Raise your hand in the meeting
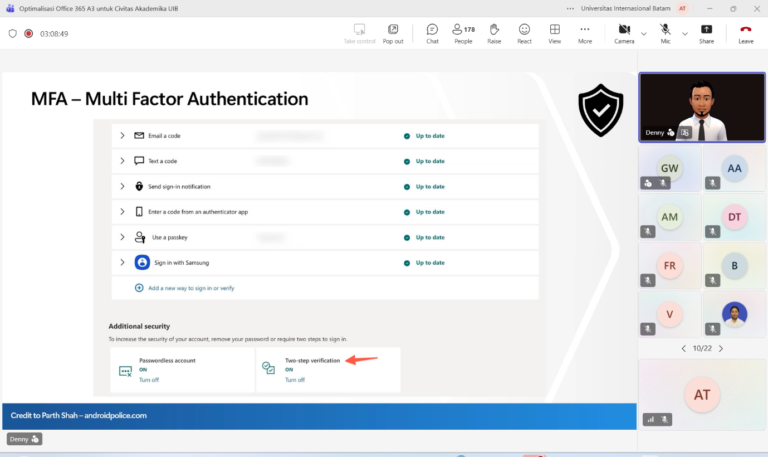Screen dimensions: 768x457 pos(494,34)
